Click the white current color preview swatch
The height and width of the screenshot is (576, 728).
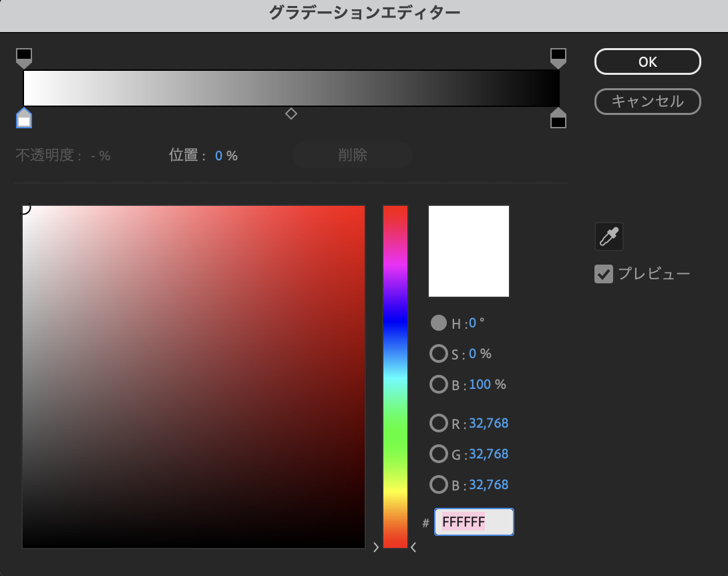[x=468, y=251]
